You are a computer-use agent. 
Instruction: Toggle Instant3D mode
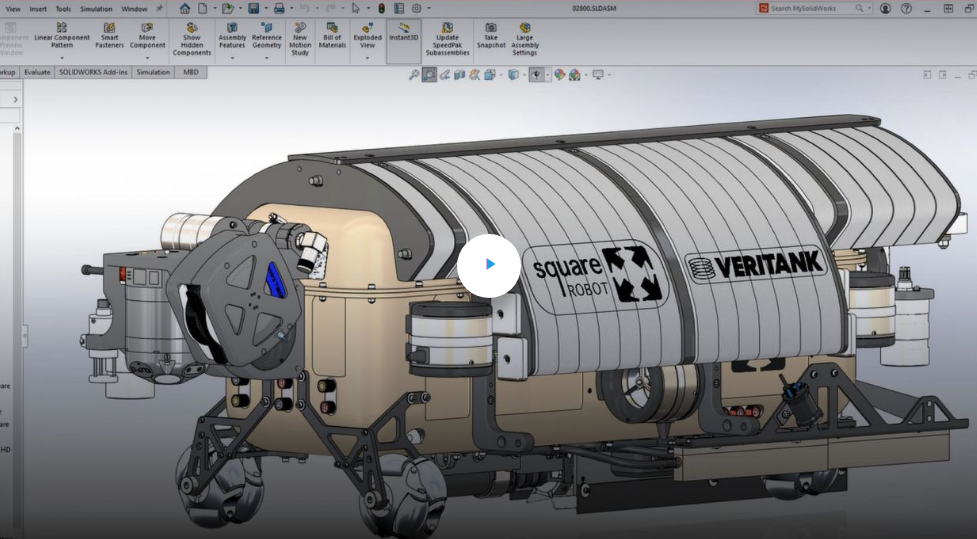pyautogui.click(x=403, y=31)
